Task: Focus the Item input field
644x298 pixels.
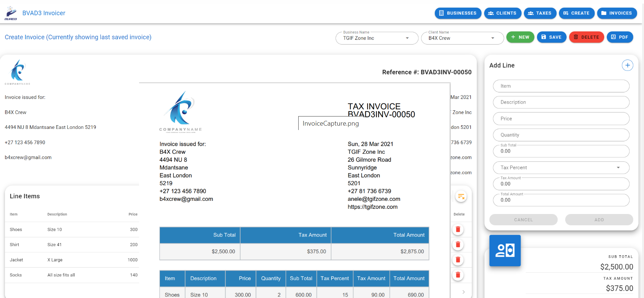Action: [561, 86]
